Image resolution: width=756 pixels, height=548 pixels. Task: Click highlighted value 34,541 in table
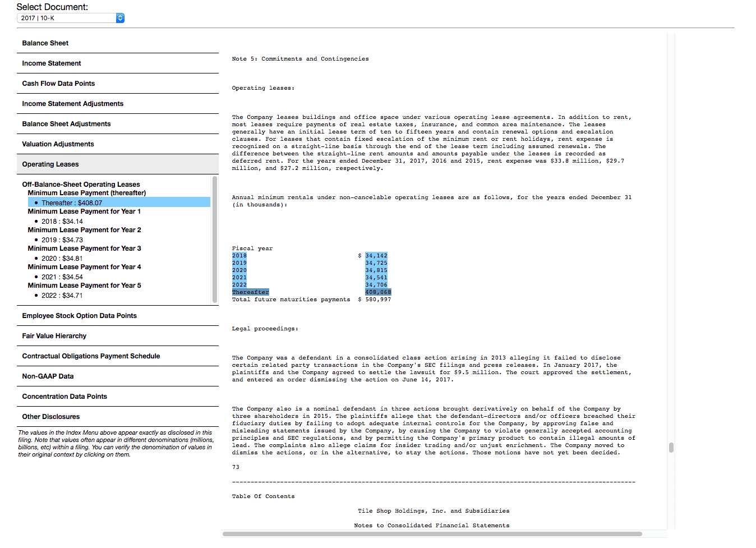[376, 278]
